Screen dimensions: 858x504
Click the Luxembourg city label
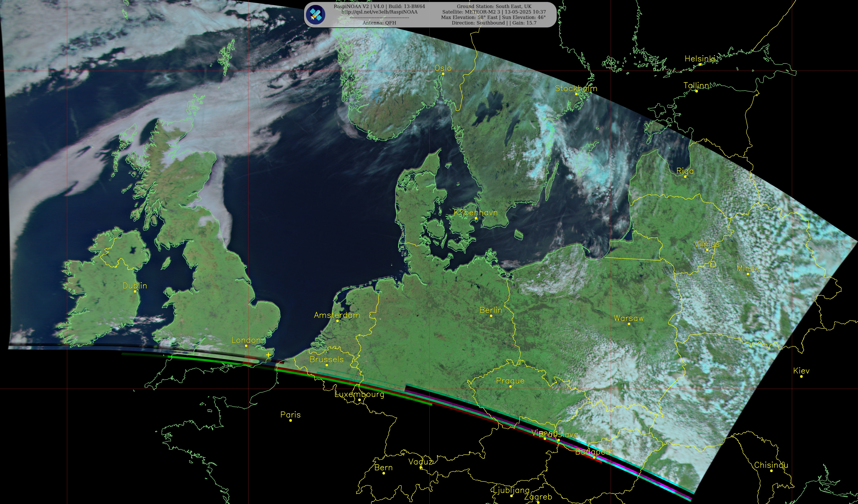359,394
